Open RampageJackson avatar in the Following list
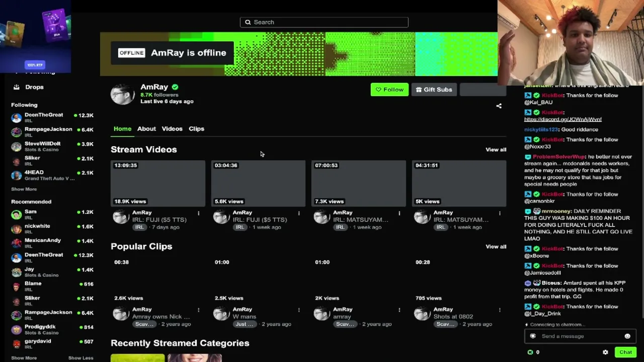The height and width of the screenshot is (362, 644). (x=17, y=132)
